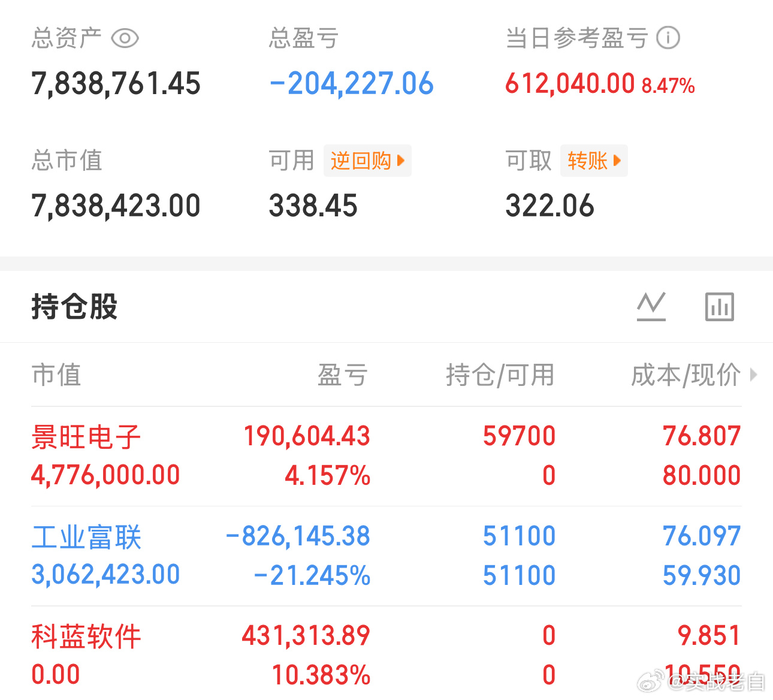Select total assets value 7,838,761.45
This screenshot has width=773, height=700.
[116, 83]
